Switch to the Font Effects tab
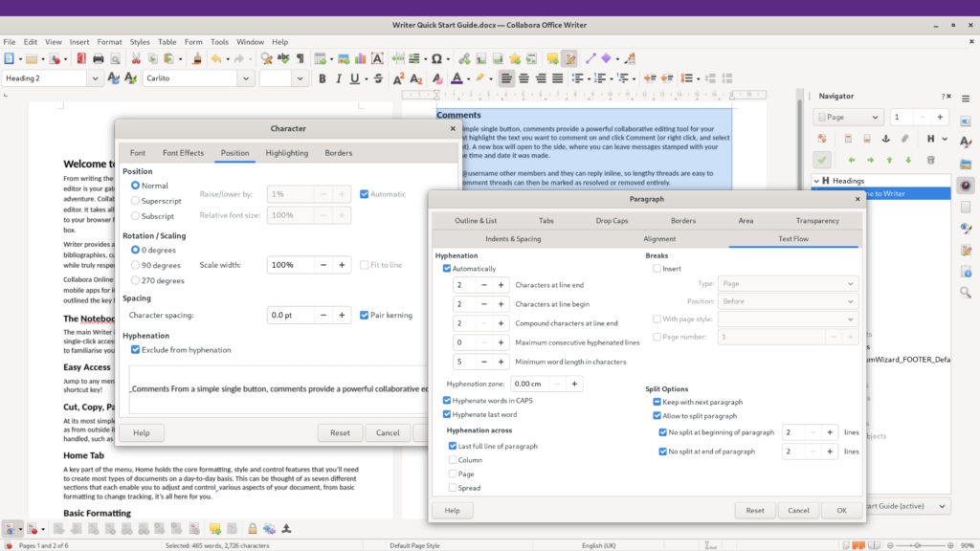980x551 pixels. point(183,153)
